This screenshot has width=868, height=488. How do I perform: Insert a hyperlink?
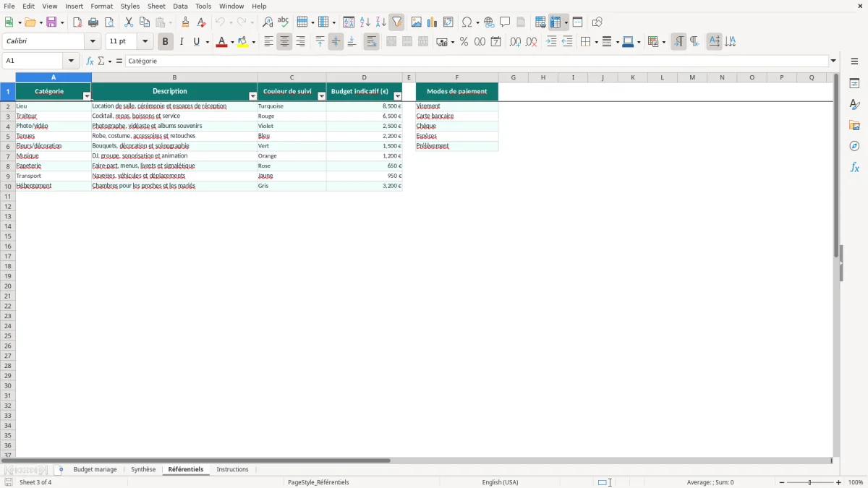490,22
